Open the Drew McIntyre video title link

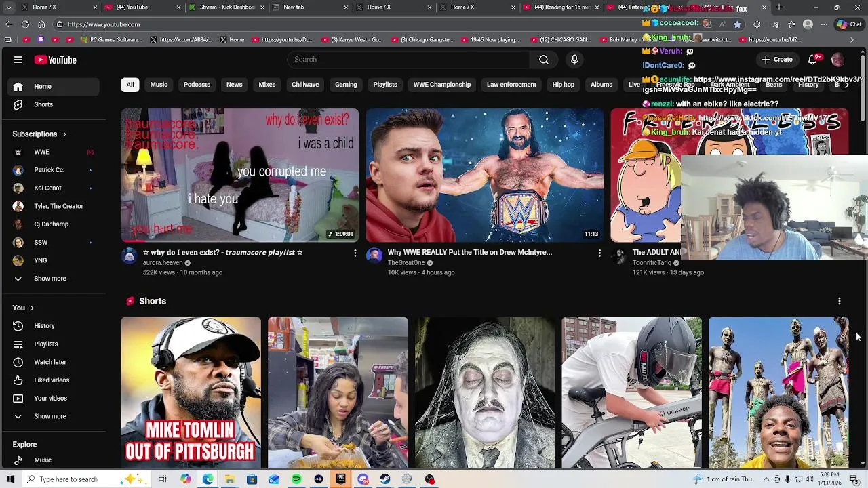coord(470,253)
